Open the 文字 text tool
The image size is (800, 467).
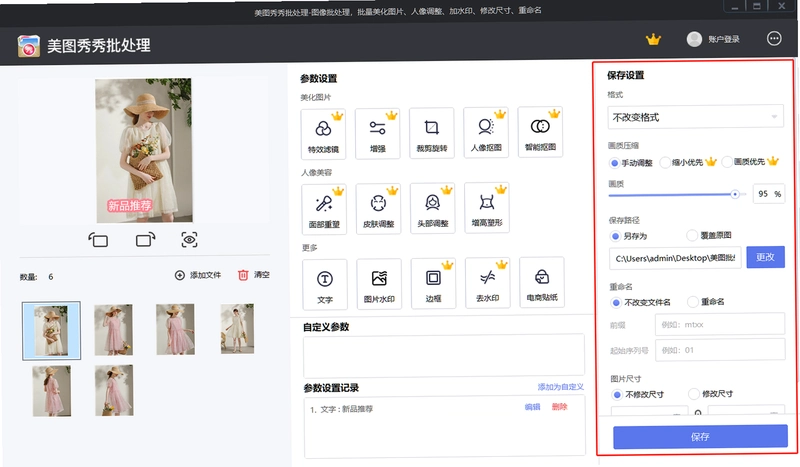tap(325, 284)
